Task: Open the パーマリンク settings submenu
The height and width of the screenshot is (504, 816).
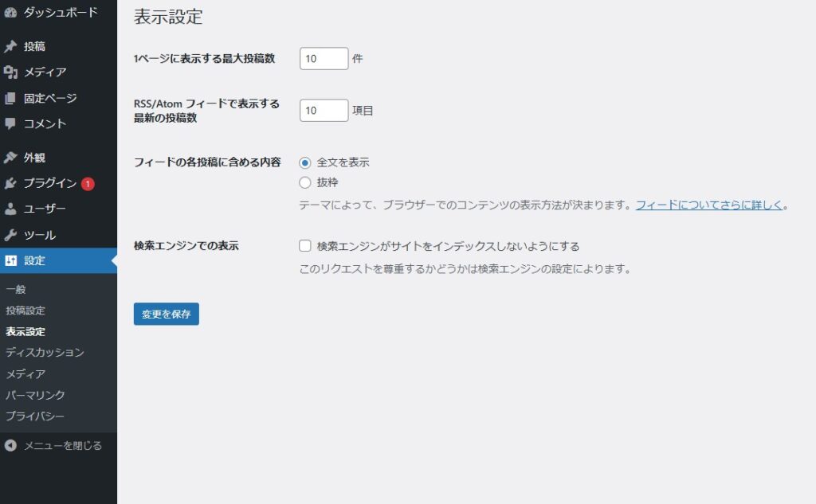Action: [35, 395]
